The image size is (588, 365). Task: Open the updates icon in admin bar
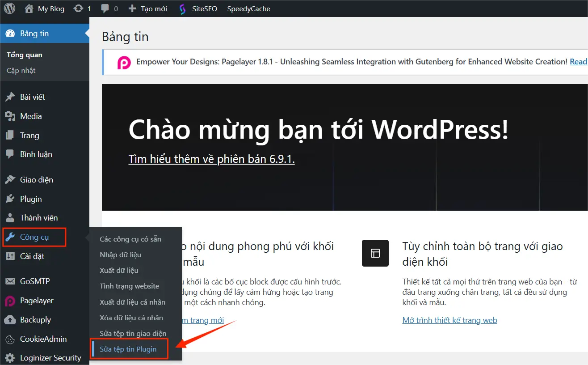tap(78, 8)
